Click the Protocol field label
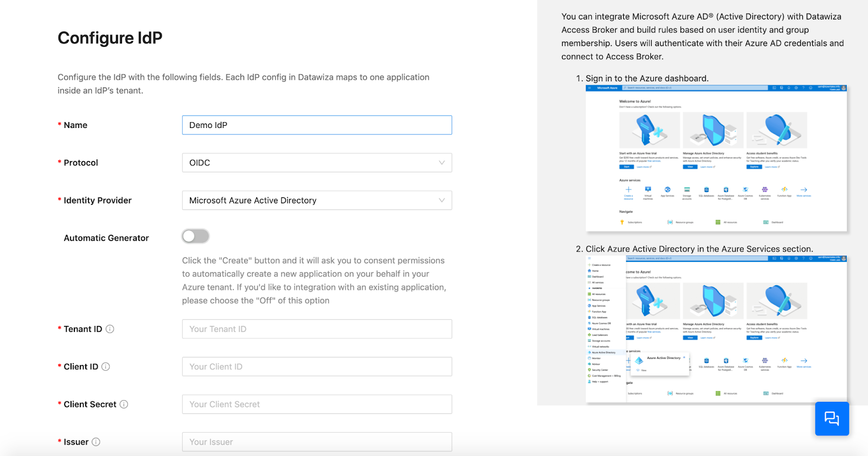This screenshot has height=456, width=868. point(81,163)
